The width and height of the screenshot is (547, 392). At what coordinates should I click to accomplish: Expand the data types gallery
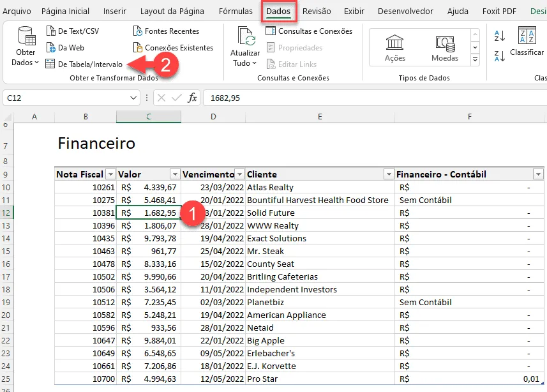[x=475, y=60]
